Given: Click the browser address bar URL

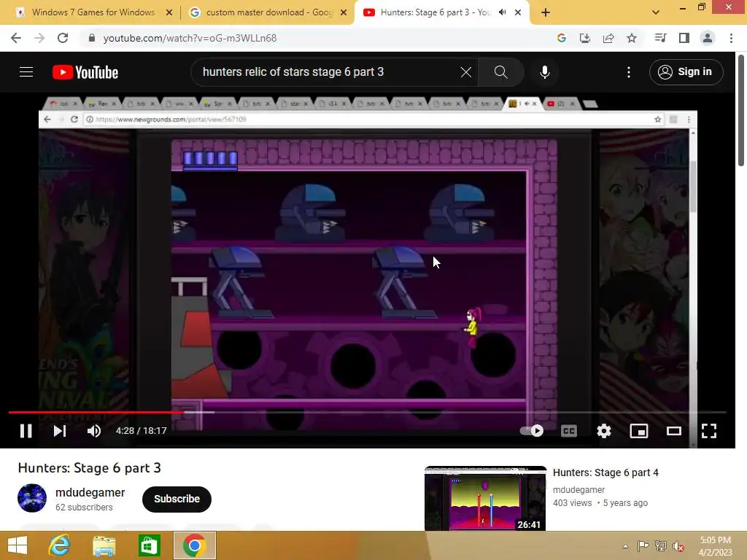Looking at the screenshot, I should click(190, 38).
